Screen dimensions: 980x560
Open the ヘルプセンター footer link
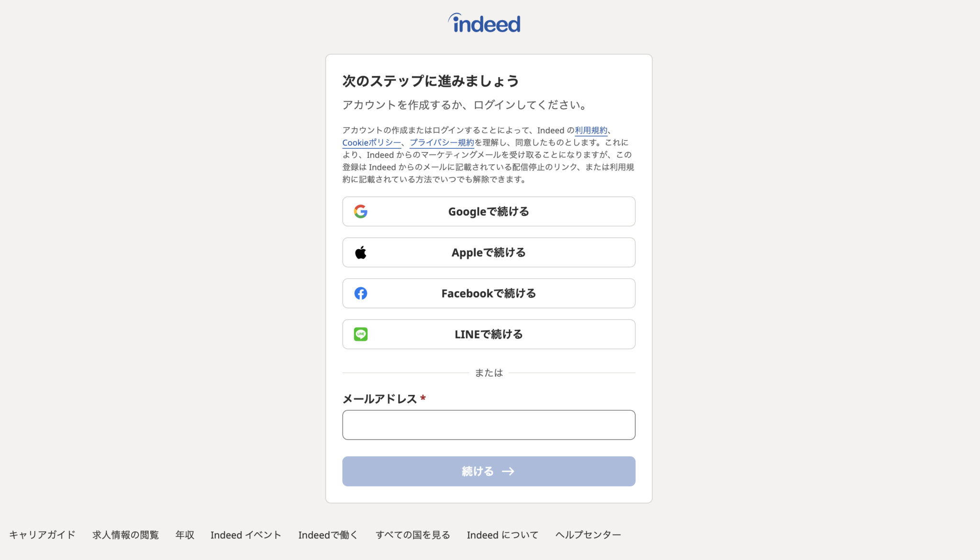click(x=588, y=535)
